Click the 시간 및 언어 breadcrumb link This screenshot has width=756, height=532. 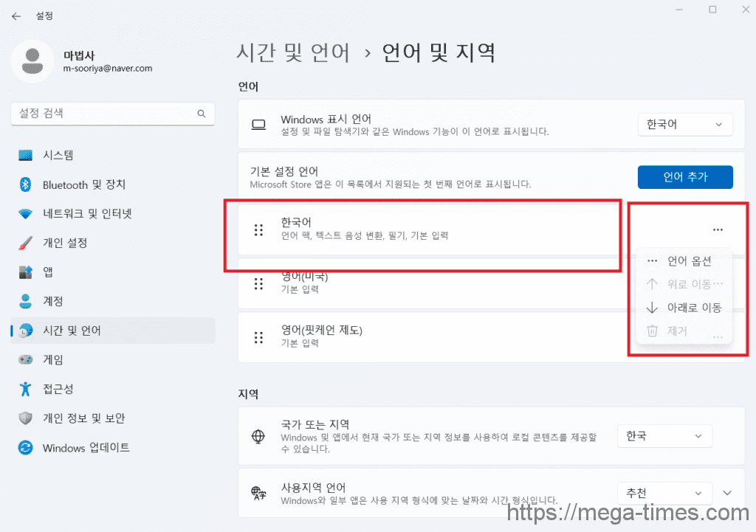pyautogui.click(x=293, y=52)
